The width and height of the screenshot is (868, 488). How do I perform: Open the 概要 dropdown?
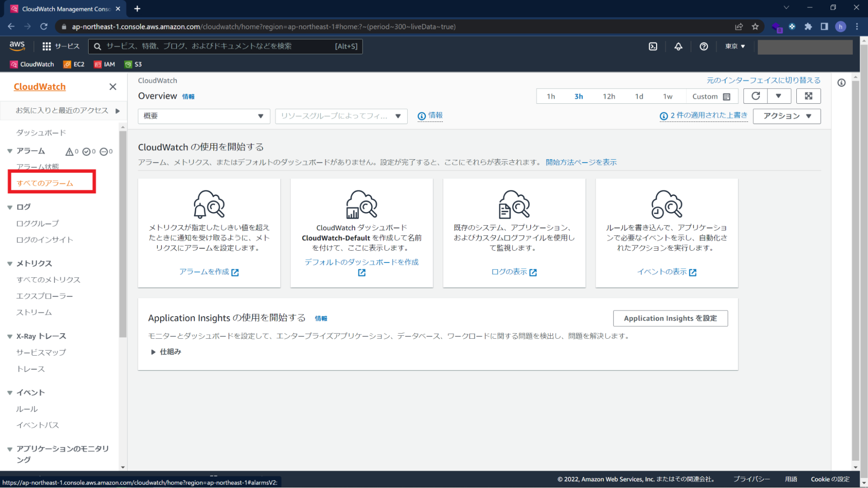(x=204, y=116)
